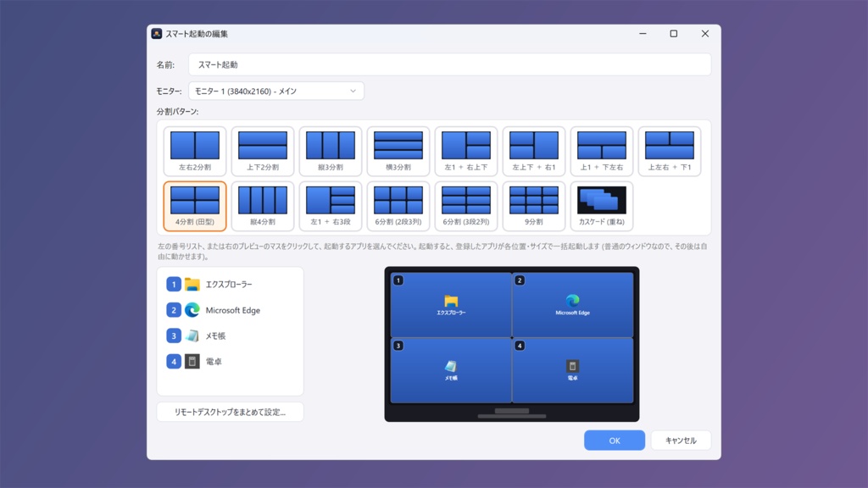Image resolution: width=868 pixels, height=488 pixels.
Task: Choose the 縦4分割 pattern
Action: click(x=263, y=206)
